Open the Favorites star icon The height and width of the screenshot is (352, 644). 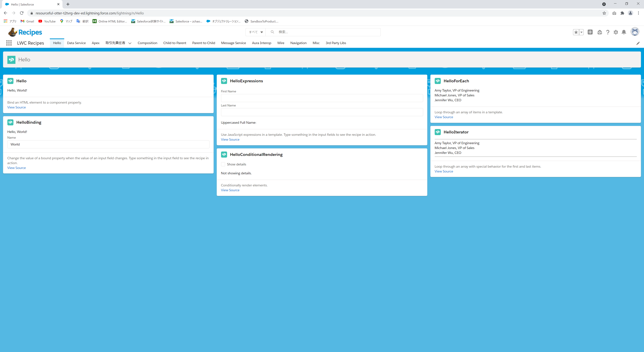tap(576, 32)
